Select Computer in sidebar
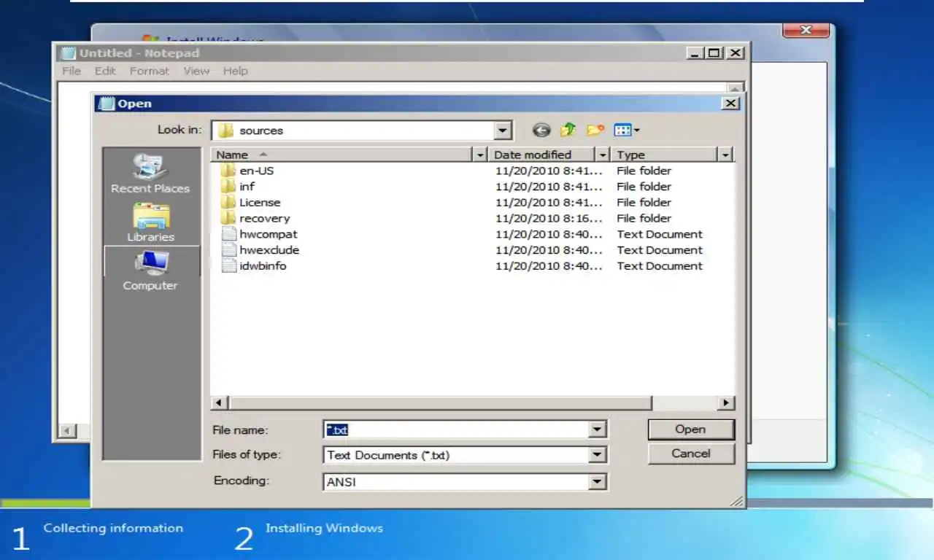This screenshot has width=934, height=560. (x=150, y=271)
